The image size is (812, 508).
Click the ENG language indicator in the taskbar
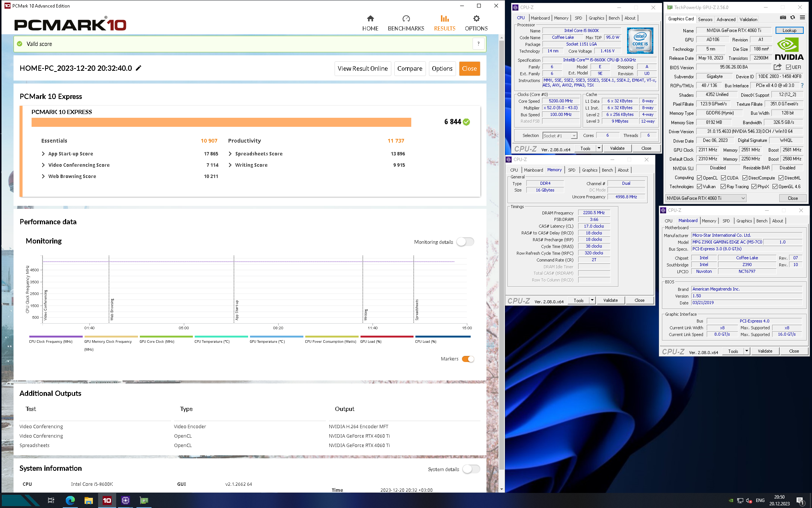(760, 500)
